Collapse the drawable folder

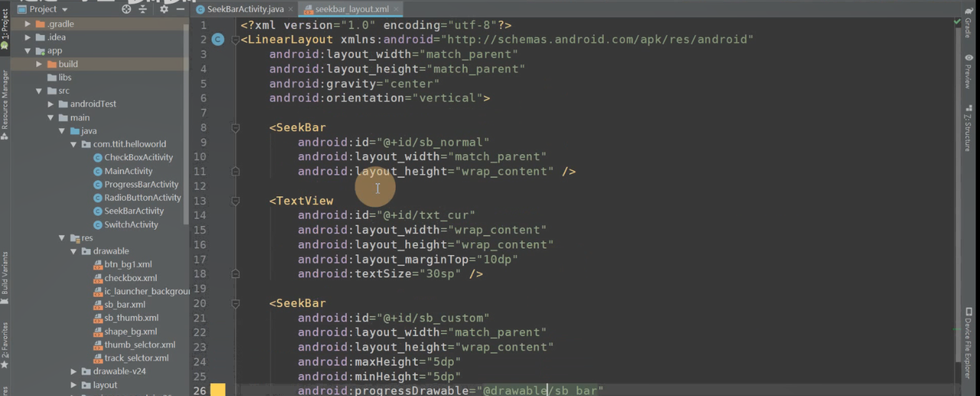73,250
